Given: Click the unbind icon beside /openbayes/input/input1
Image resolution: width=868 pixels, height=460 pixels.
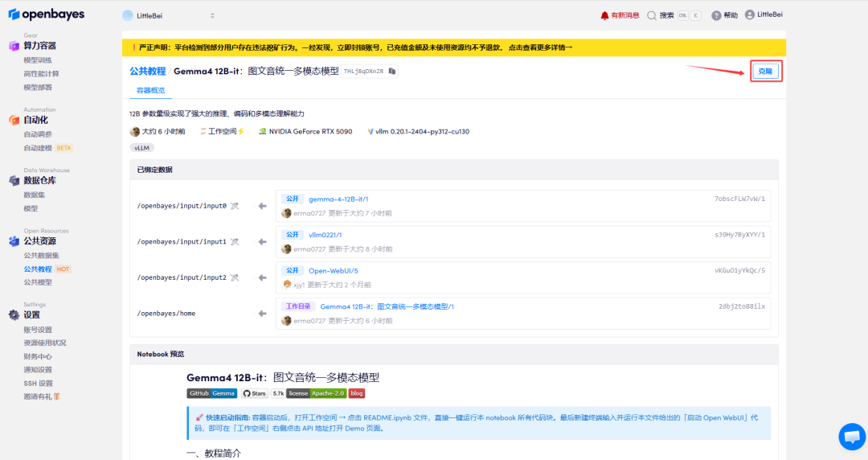Looking at the screenshot, I should [x=235, y=242].
